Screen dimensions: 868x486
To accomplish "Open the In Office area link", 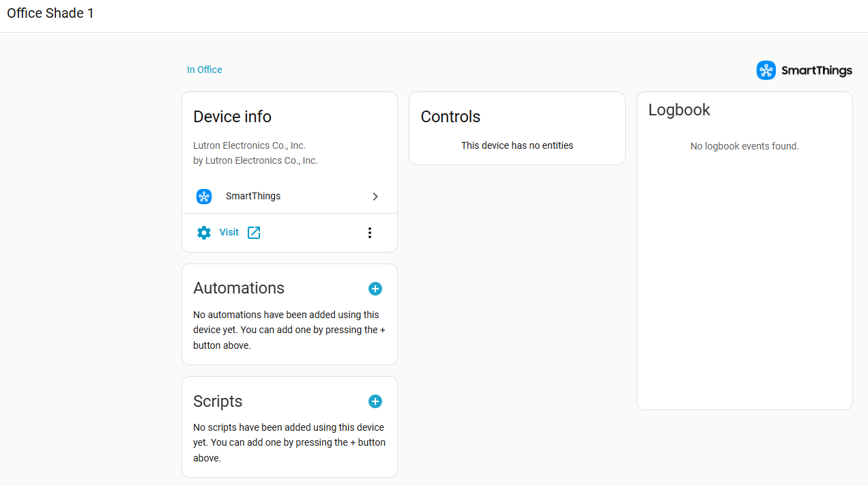I will pyautogui.click(x=204, y=70).
